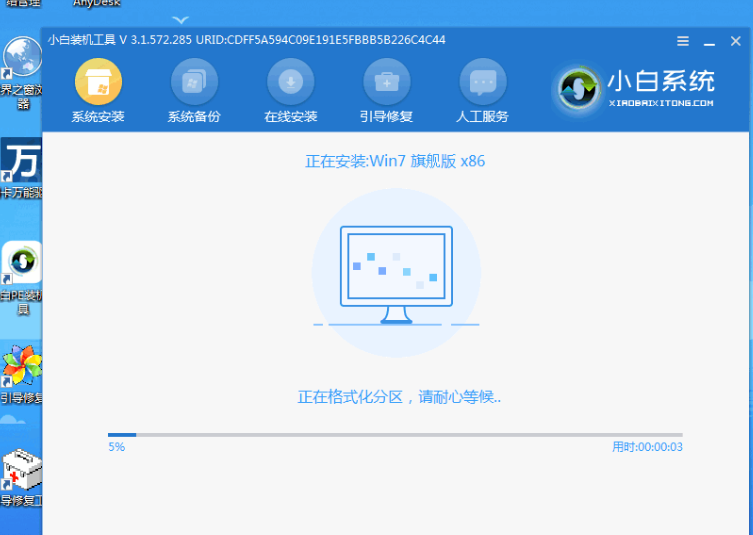This screenshot has height=535, width=753.
Task: Click the installation progress bar
Action: point(395,435)
